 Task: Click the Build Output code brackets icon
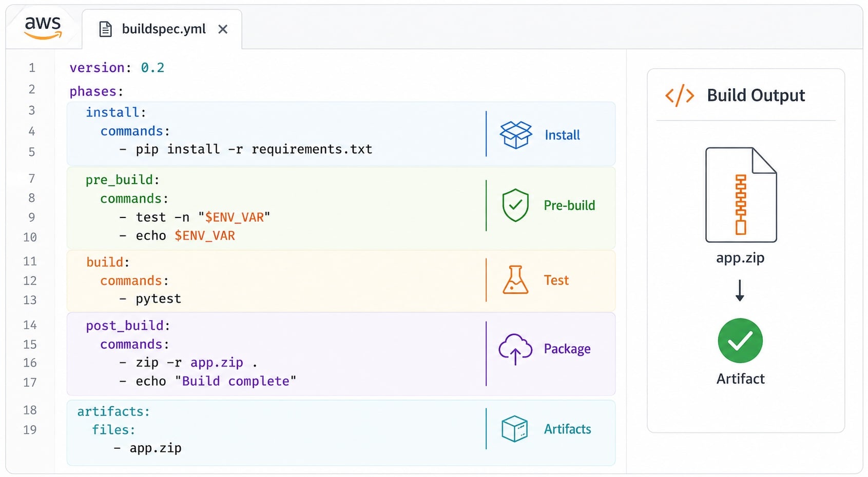tap(680, 95)
